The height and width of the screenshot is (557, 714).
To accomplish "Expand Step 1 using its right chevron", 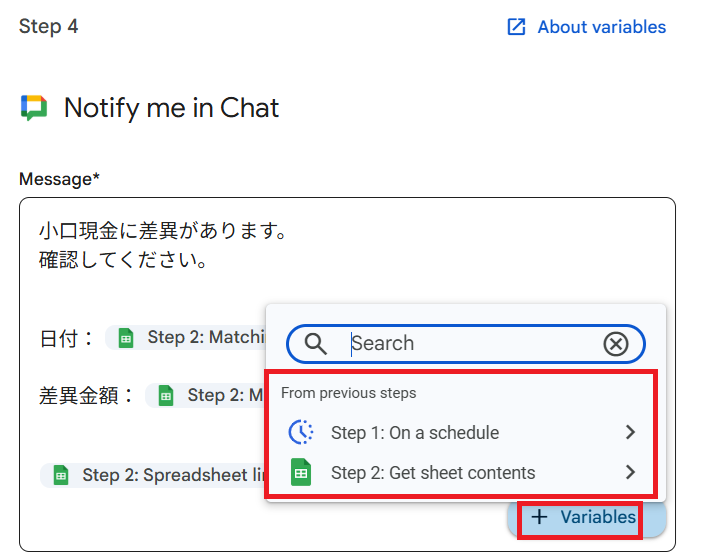I will (629, 432).
